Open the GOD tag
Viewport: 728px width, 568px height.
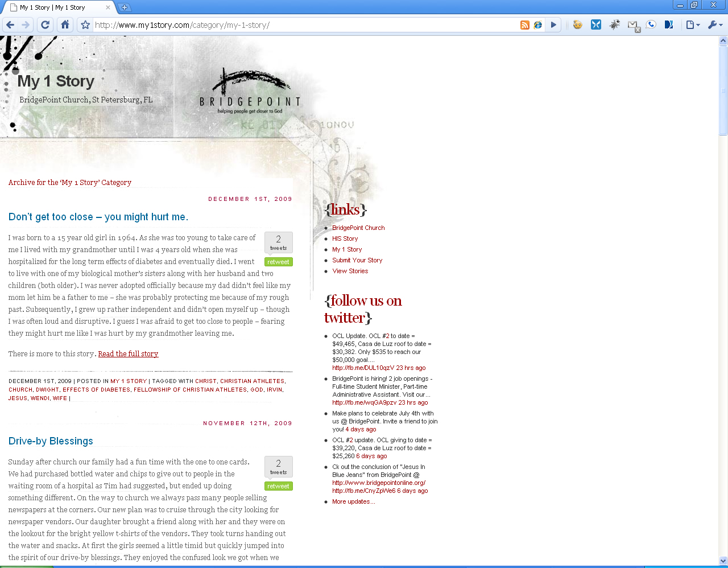(257, 390)
